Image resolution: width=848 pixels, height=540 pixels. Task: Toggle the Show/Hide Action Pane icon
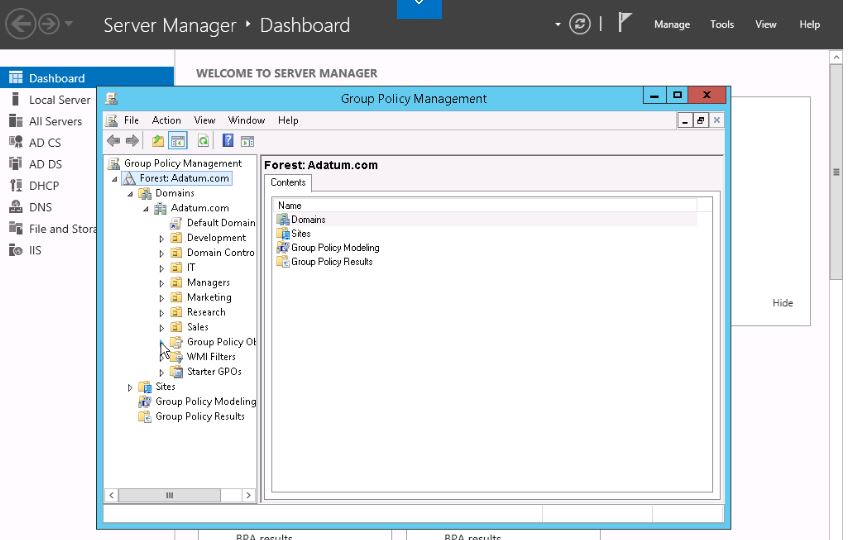pos(247,142)
